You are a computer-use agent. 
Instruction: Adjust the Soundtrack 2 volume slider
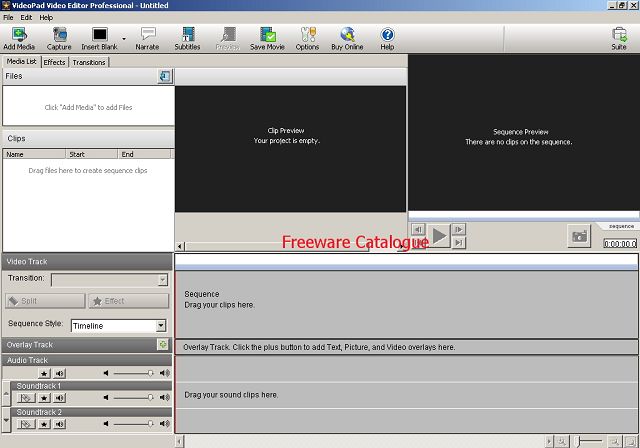pyautogui.click(x=133, y=424)
